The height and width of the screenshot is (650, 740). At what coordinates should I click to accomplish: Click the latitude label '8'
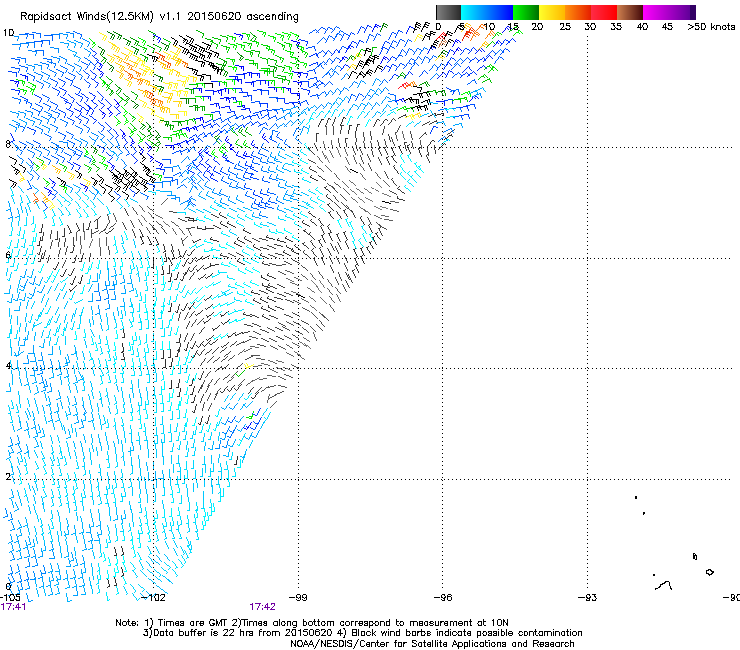[8, 144]
